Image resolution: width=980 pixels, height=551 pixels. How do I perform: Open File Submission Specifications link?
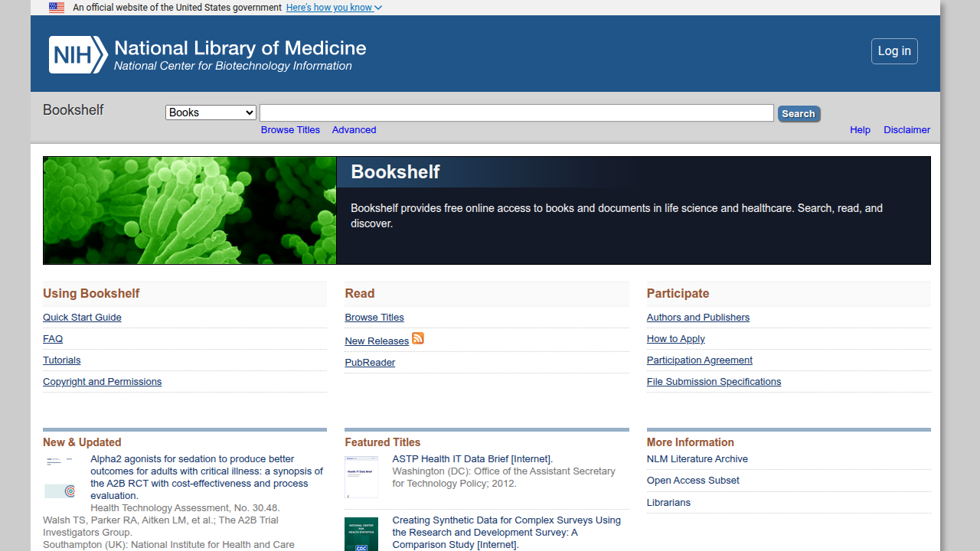click(x=714, y=382)
